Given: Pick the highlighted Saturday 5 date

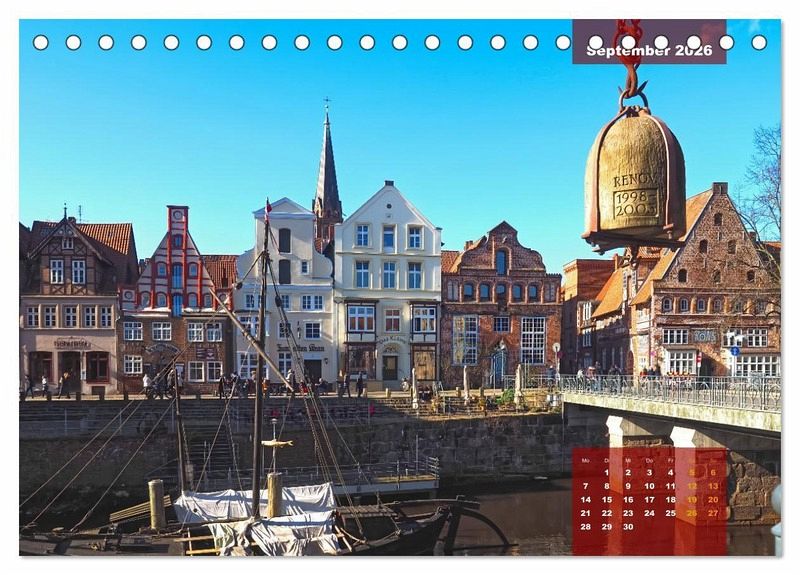Looking at the screenshot, I should pyautogui.click(x=692, y=473).
